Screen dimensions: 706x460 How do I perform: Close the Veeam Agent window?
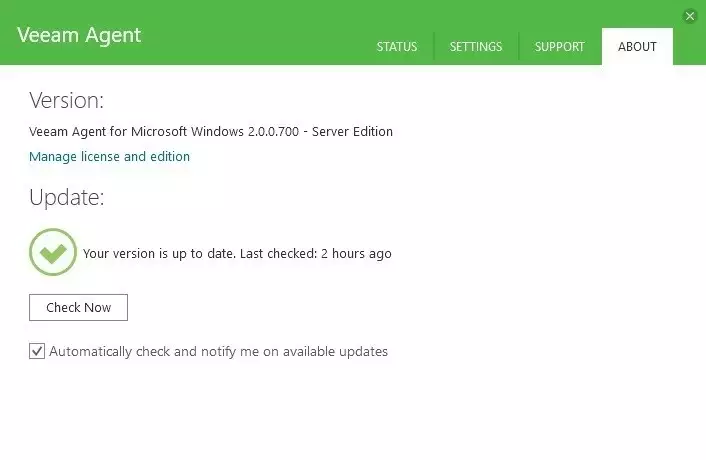point(690,16)
